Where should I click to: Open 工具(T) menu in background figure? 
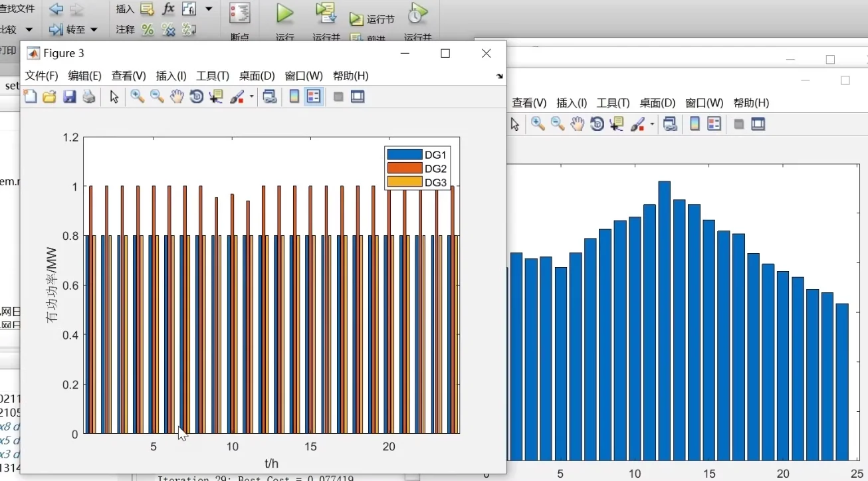tap(613, 103)
